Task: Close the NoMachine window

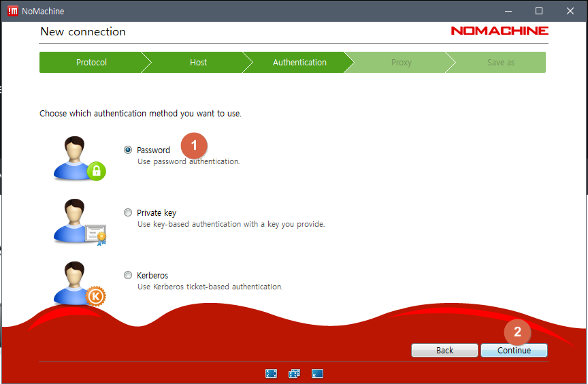Action: coord(570,12)
